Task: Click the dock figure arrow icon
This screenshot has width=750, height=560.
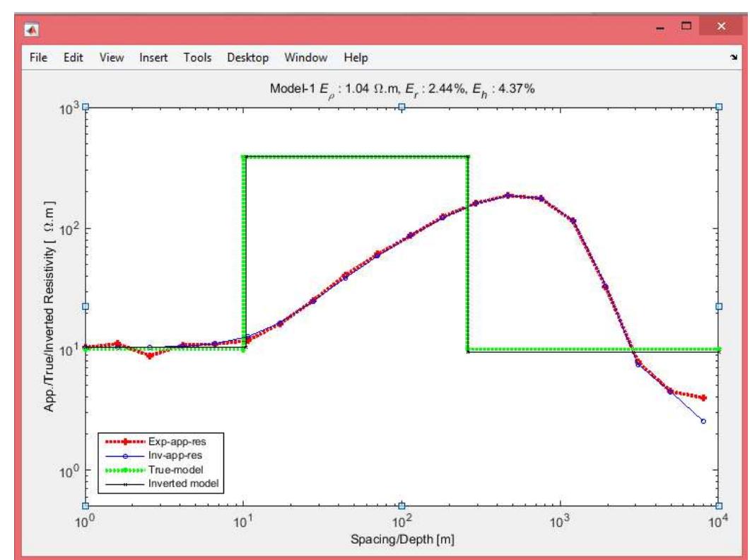Action: click(734, 57)
